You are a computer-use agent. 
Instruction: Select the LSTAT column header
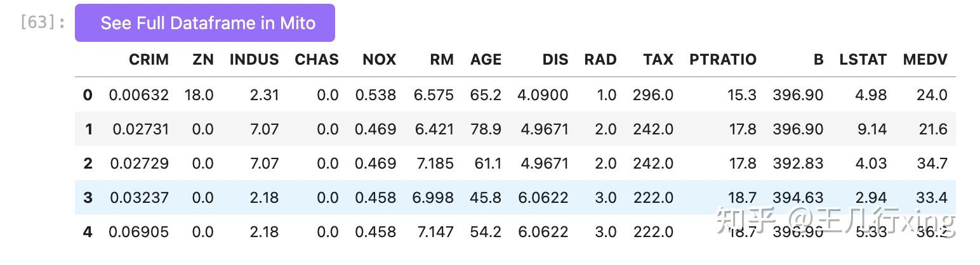pos(862,60)
